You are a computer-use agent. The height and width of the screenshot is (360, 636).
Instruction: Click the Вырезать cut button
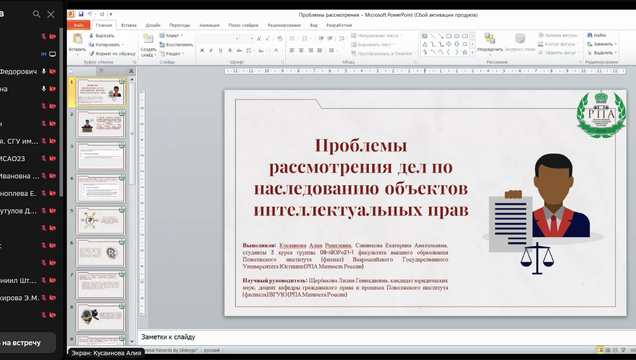click(x=101, y=36)
